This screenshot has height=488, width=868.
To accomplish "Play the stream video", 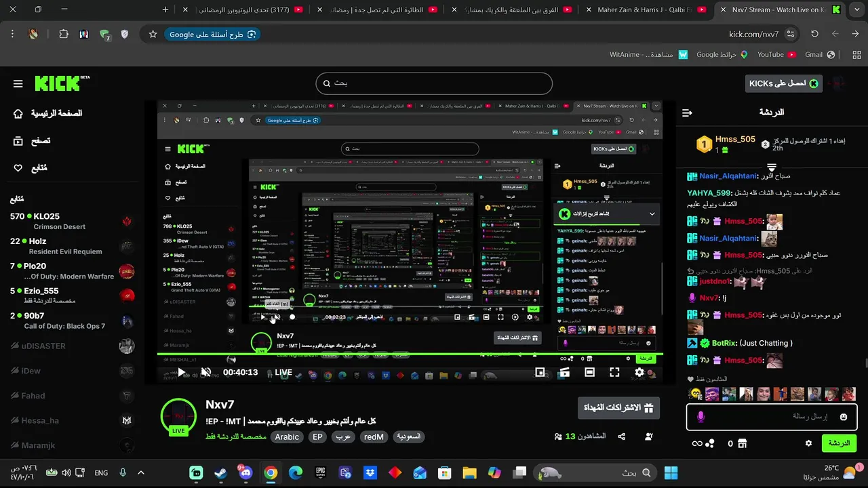I will click(x=181, y=372).
